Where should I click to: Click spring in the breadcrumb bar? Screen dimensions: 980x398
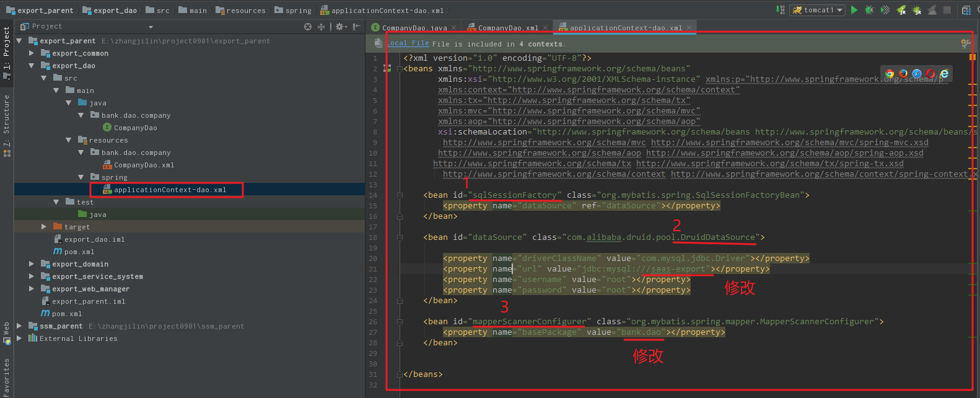pos(293,11)
